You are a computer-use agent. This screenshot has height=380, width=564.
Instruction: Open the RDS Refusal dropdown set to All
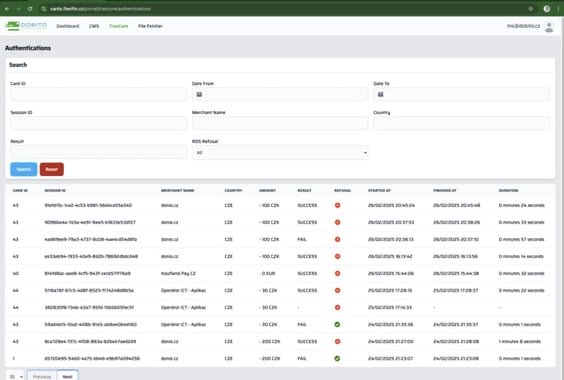click(280, 153)
